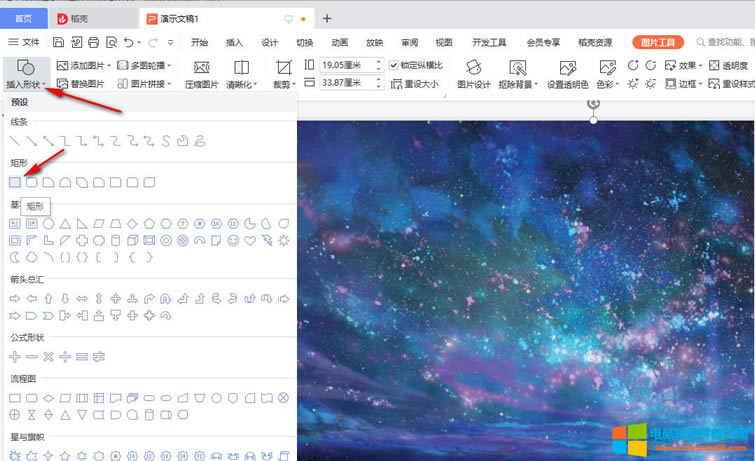Pick the straight line shape
Image resolution: width=755 pixels, height=461 pixels.
15,140
